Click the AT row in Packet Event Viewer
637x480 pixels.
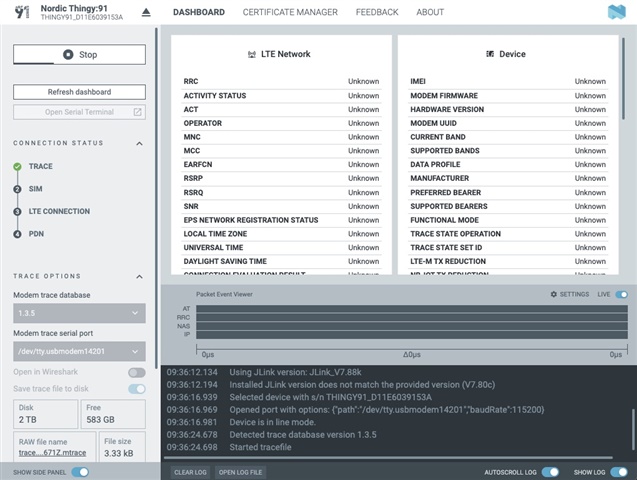tap(412, 309)
